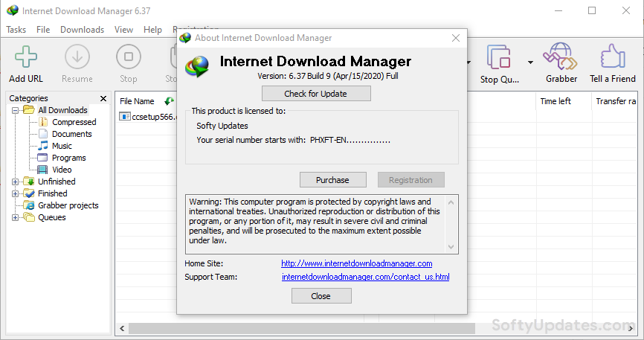Click the File Name column header
Viewport: 644px width, 340px height.
(137, 101)
